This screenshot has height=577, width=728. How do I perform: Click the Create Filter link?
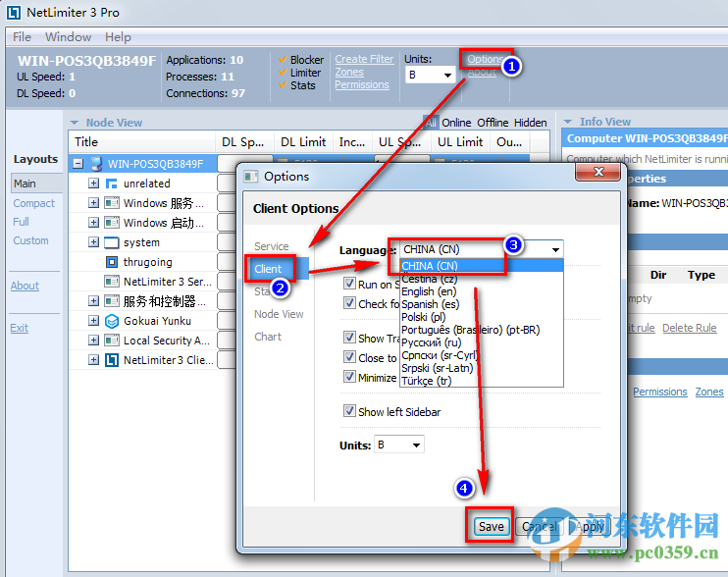click(364, 60)
